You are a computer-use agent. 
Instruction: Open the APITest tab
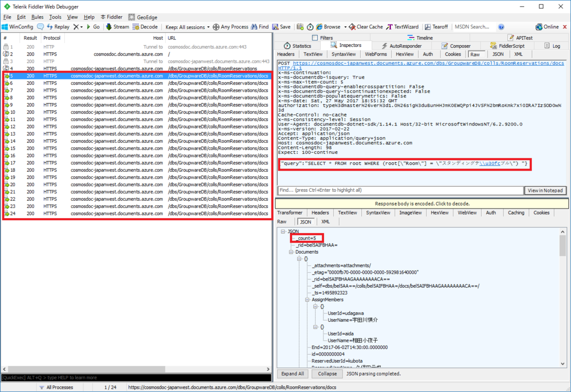click(520, 37)
